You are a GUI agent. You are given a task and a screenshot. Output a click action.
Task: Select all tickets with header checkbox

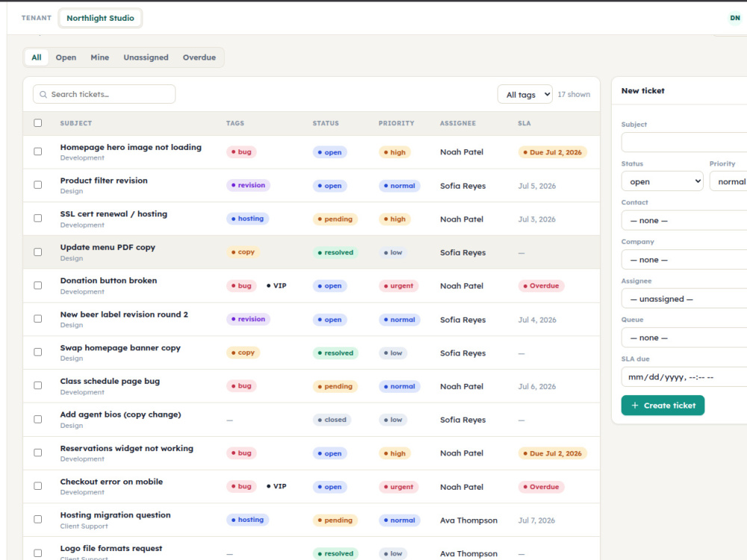coord(37,123)
